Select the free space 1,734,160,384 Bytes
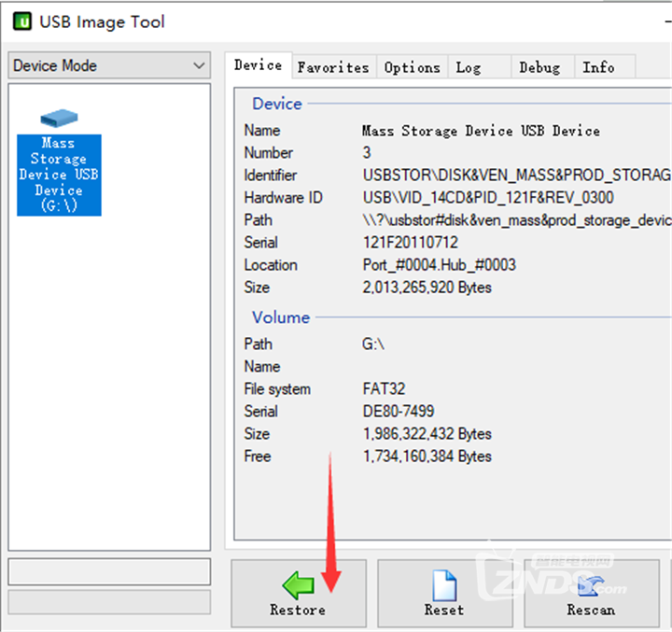Screen dimensions: 672x632 427,456
